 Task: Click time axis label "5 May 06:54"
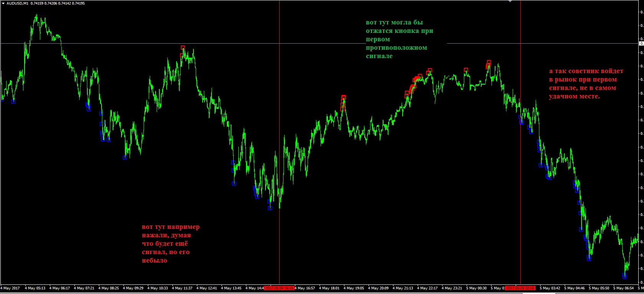[x=623, y=288]
